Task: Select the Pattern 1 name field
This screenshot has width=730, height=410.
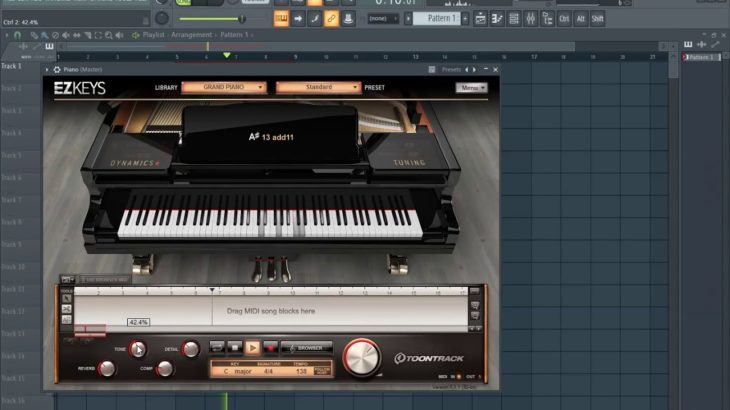Action: tap(437, 19)
